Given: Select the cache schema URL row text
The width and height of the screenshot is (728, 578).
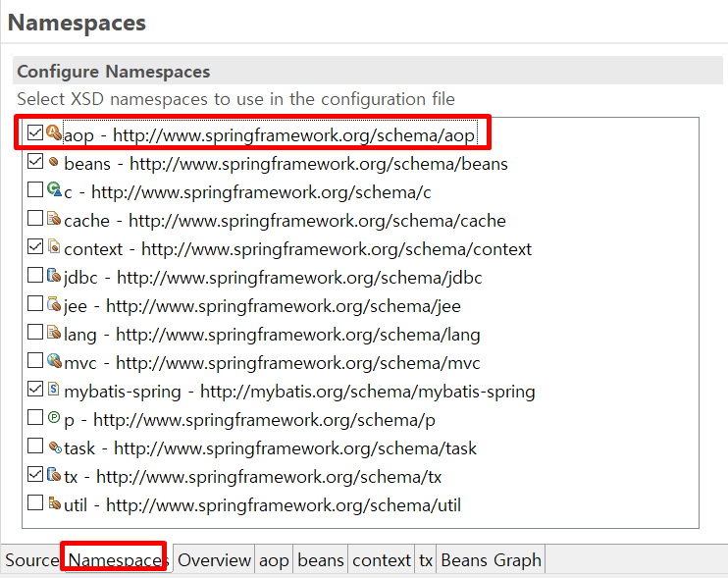Looking at the screenshot, I should tap(285, 221).
